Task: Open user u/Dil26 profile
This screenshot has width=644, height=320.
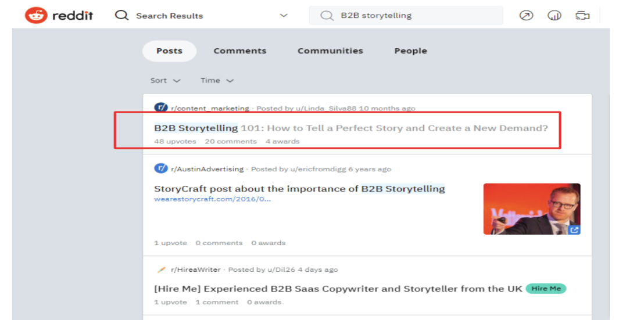Action: pos(282,270)
